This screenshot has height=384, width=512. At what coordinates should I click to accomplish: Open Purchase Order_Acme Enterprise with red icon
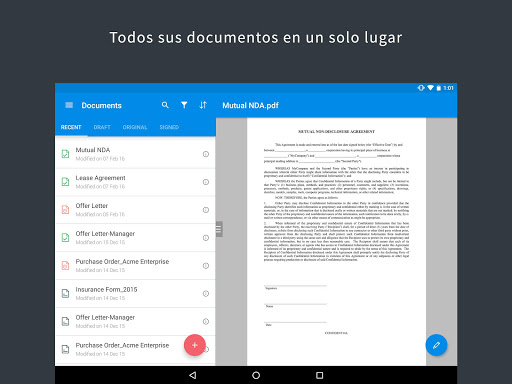tap(135, 266)
